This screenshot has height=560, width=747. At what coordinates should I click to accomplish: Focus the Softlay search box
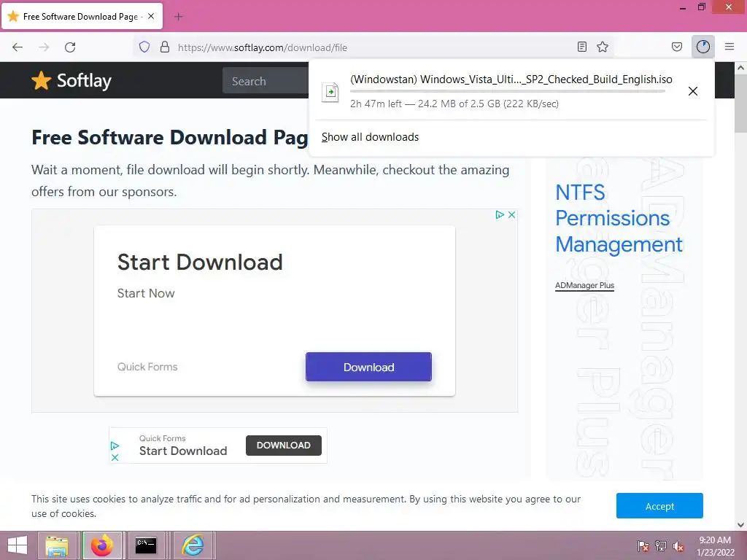click(266, 81)
